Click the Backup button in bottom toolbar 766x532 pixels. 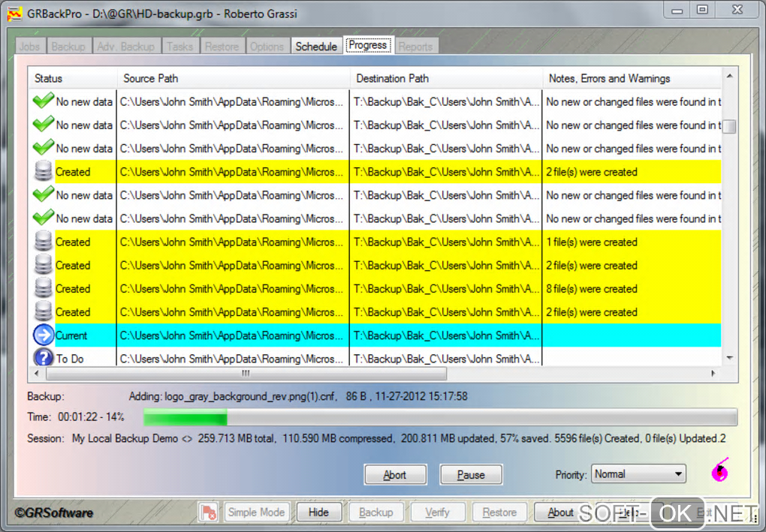375,512
